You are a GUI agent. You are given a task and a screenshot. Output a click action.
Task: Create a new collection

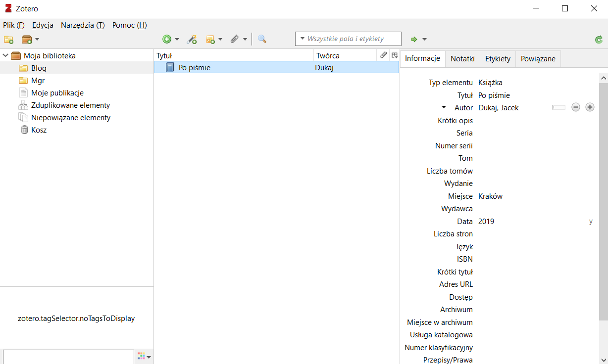tap(8, 39)
